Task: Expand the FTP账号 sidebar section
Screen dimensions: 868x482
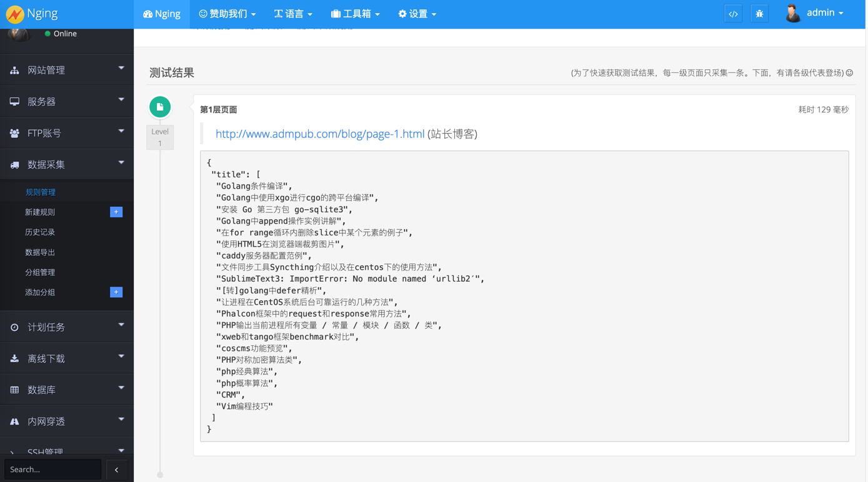Action: point(67,133)
